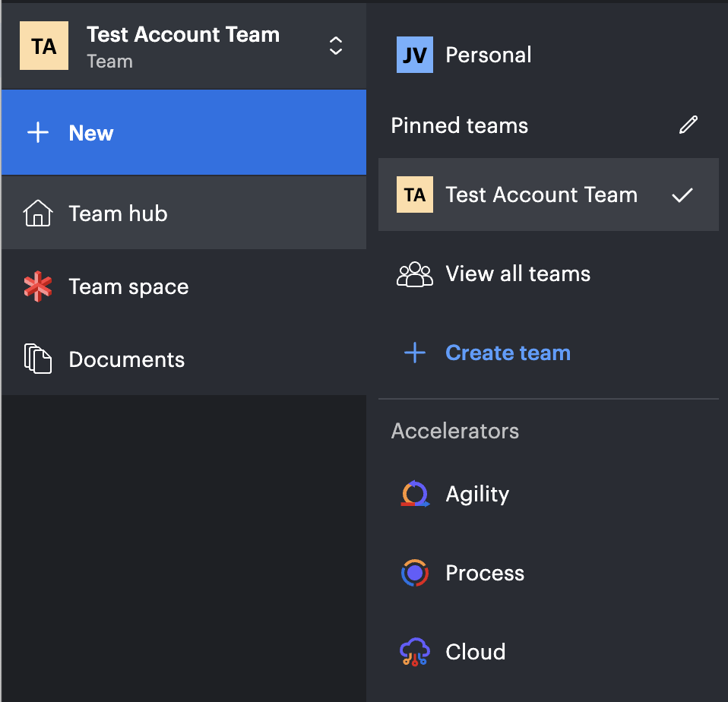Click the JV Personal avatar

(415, 55)
